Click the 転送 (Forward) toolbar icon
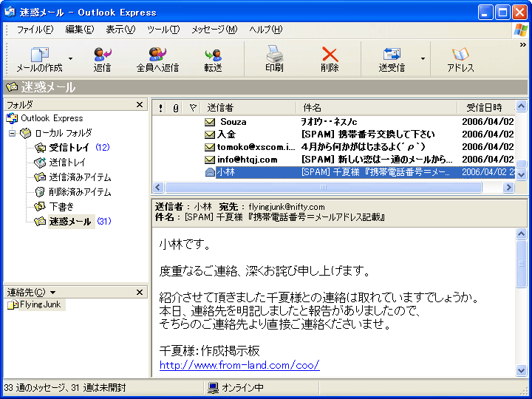 213,55
